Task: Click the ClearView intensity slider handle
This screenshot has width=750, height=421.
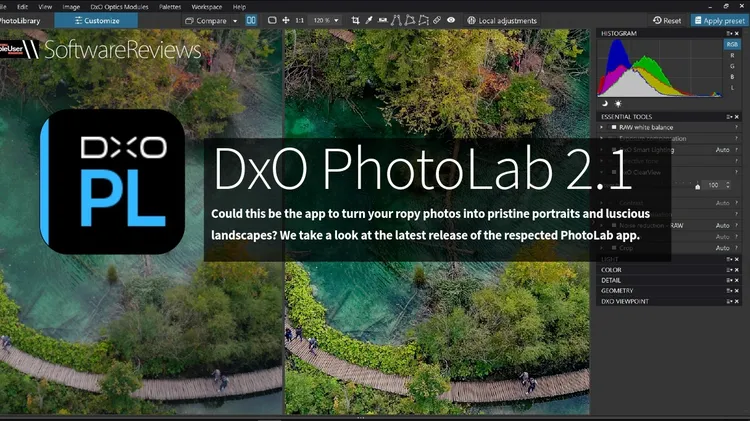Action: pyautogui.click(x=697, y=186)
